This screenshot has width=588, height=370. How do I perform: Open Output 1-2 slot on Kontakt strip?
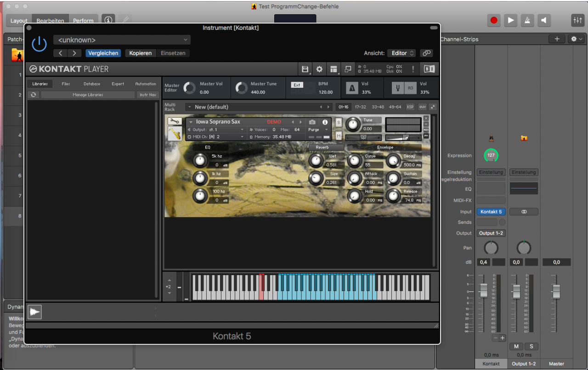click(491, 233)
